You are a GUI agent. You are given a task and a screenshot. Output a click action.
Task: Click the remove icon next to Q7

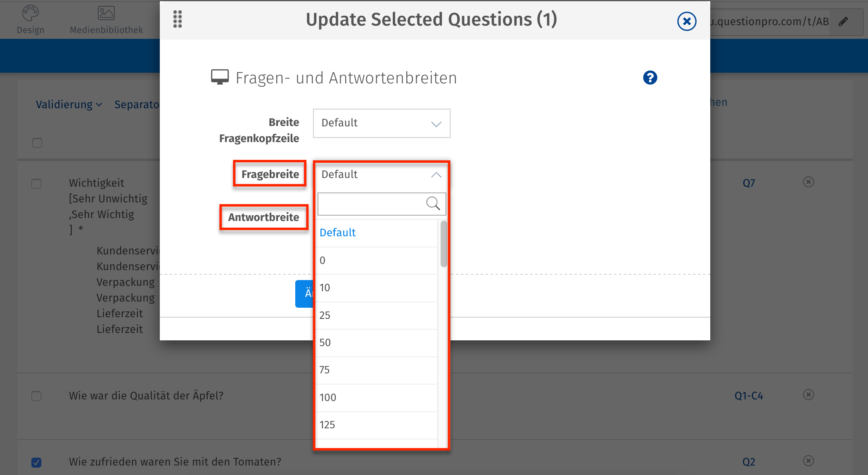[808, 182]
